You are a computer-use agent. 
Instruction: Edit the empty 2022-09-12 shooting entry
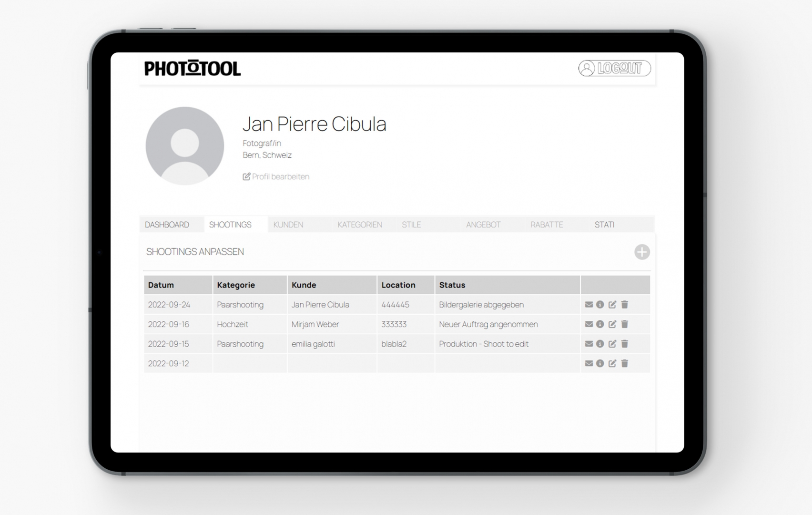click(612, 363)
